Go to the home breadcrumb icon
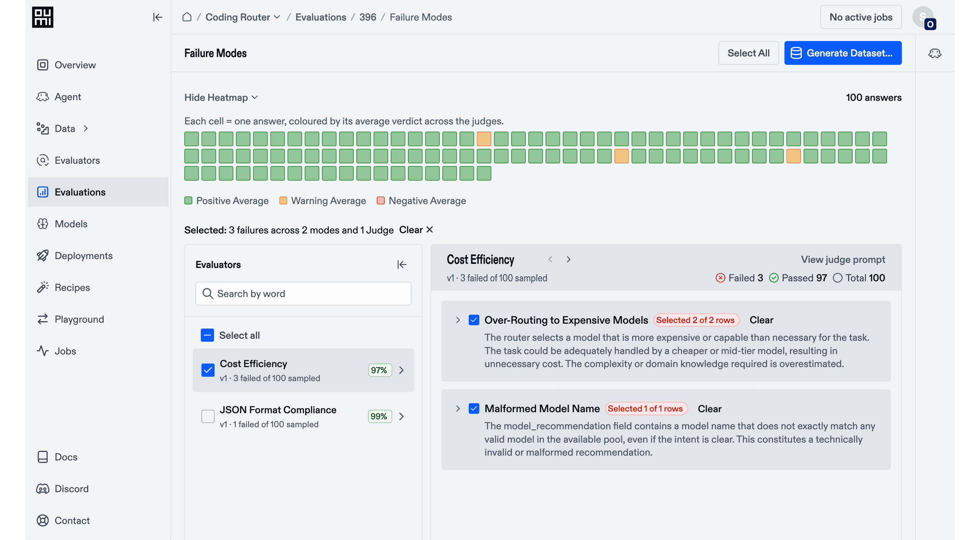980x540 pixels. coord(187,17)
